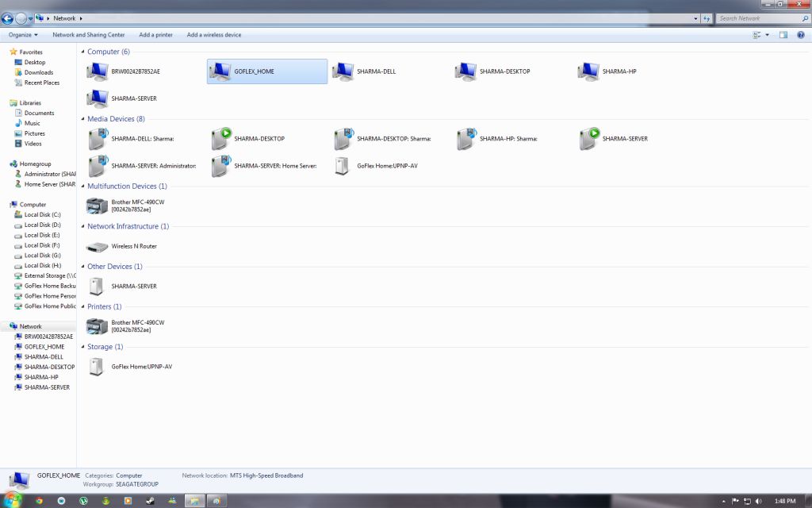Select the BRW00242B7852AE computer icon
Viewport: 812px width, 508px height.
point(98,71)
